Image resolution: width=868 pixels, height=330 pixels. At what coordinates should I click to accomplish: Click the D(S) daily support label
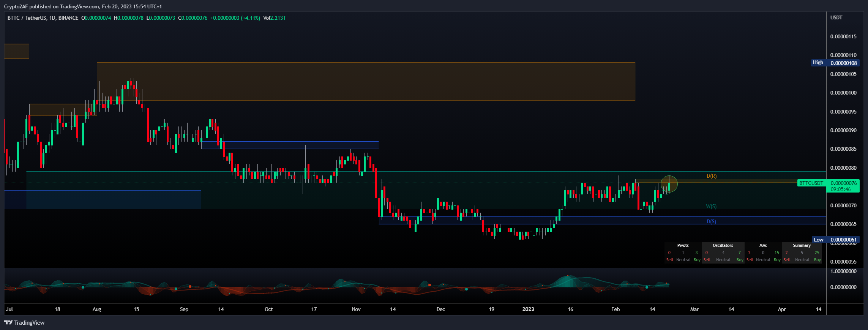click(x=711, y=221)
